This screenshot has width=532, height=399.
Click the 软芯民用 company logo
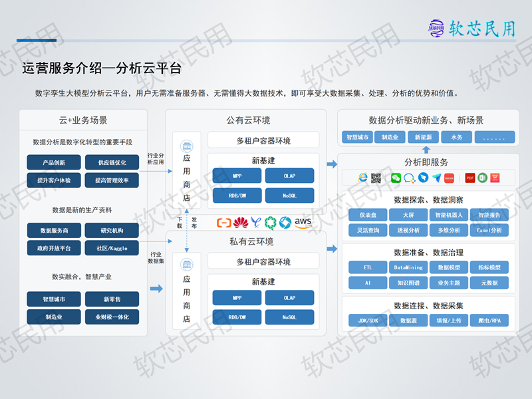click(x=471, y=29)
